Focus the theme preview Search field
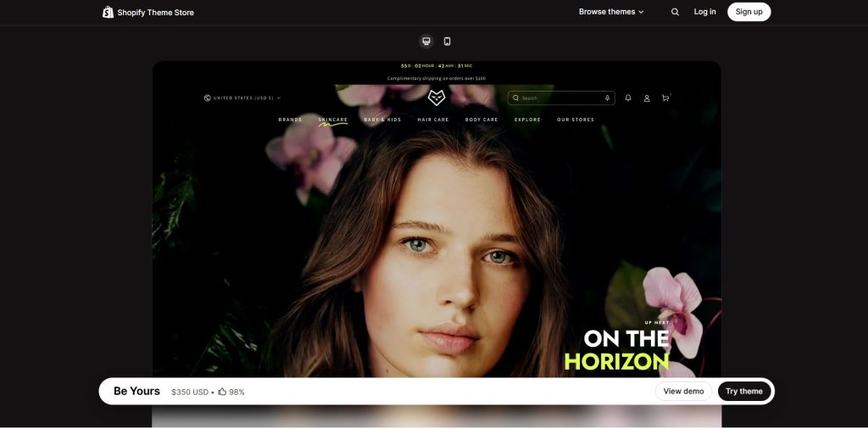Image resolution: width=868 pixels, height=429 pixels. [x=561, y=98]
